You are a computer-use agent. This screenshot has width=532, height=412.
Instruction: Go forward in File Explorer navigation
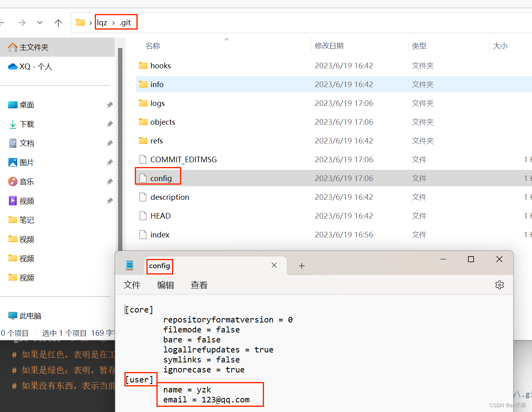(x=22, y=23)
